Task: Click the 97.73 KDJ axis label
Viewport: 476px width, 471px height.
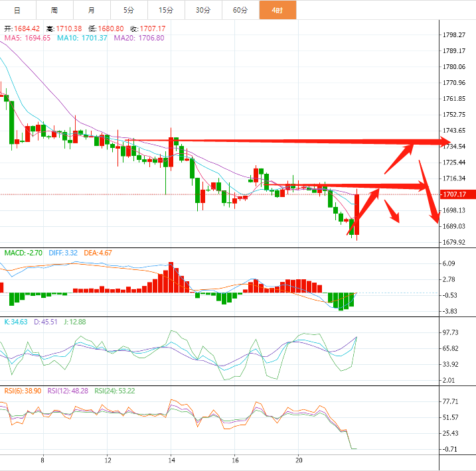Action: click(451, 332)
